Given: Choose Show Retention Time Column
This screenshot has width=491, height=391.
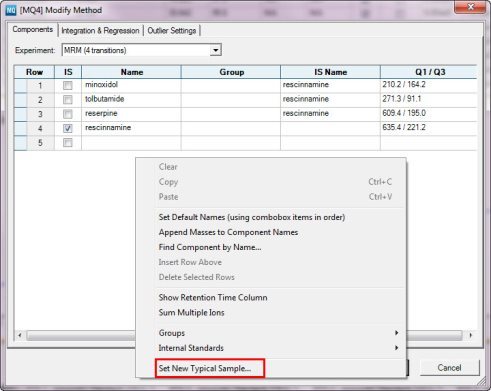Looking at the screenshot, I should click(x=271, y=298).
